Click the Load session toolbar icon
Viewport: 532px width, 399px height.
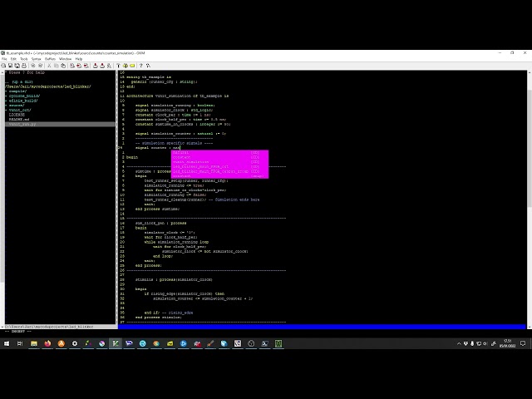pos(96,66)
